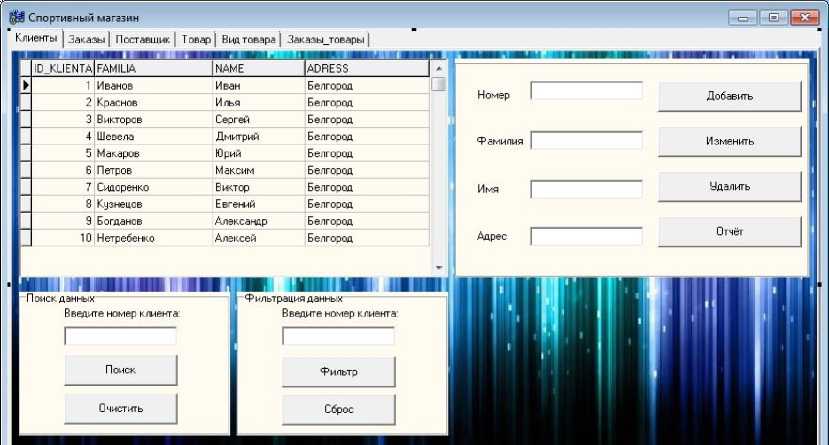
Task: Click address Белгород in Нетребенко row
Action: click(367, 238)
